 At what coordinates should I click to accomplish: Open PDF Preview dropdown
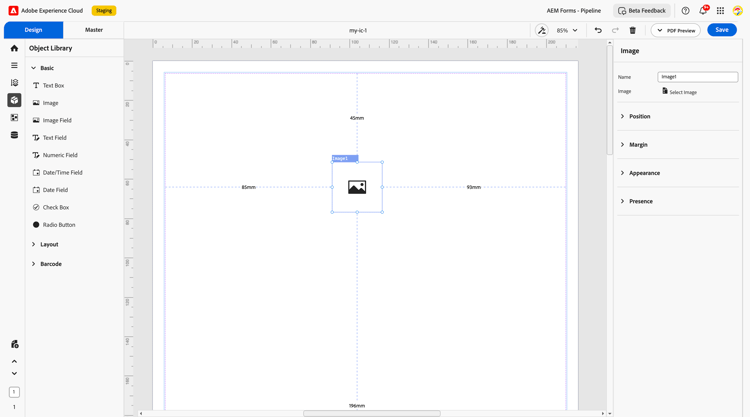click(x=675, y=30)
